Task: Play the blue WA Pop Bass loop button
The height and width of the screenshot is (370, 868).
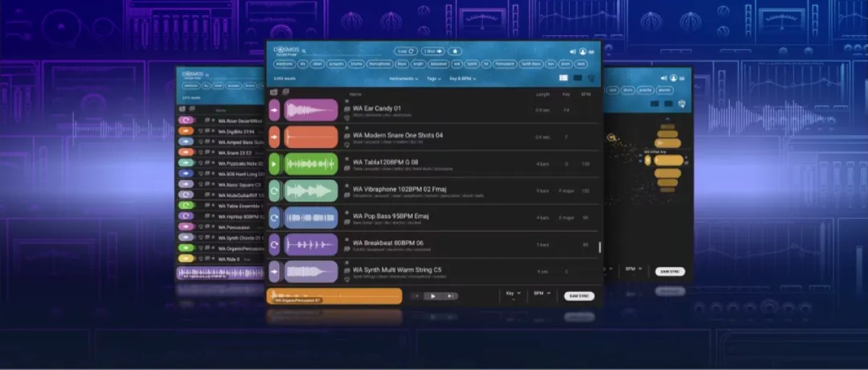Action: pos(274,217)
